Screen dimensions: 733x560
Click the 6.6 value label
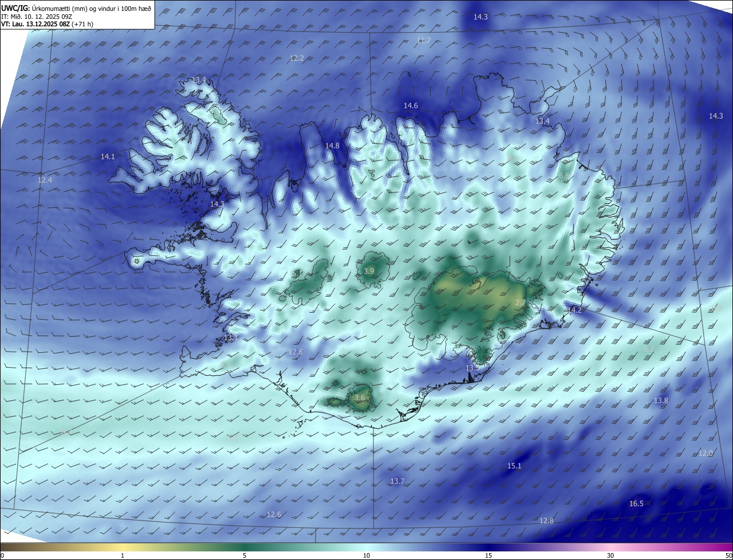pyautogui.click(x=563, y=176)
